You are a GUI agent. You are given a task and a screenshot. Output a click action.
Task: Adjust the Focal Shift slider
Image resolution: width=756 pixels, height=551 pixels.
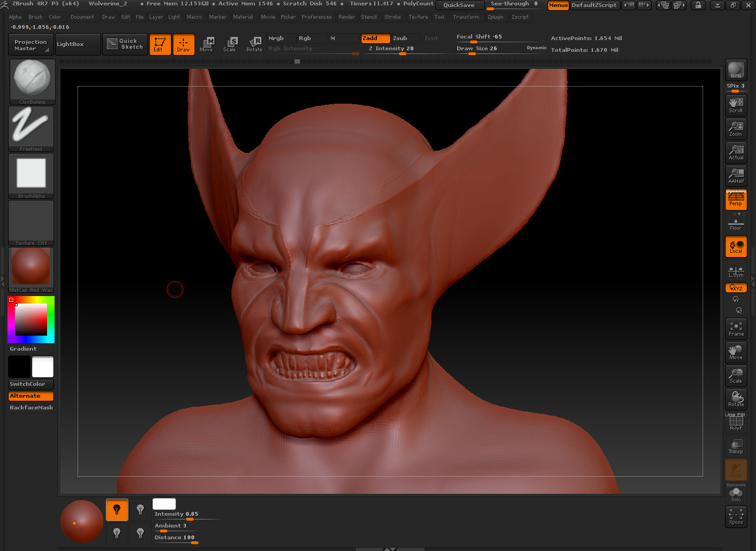pos(500,37)
